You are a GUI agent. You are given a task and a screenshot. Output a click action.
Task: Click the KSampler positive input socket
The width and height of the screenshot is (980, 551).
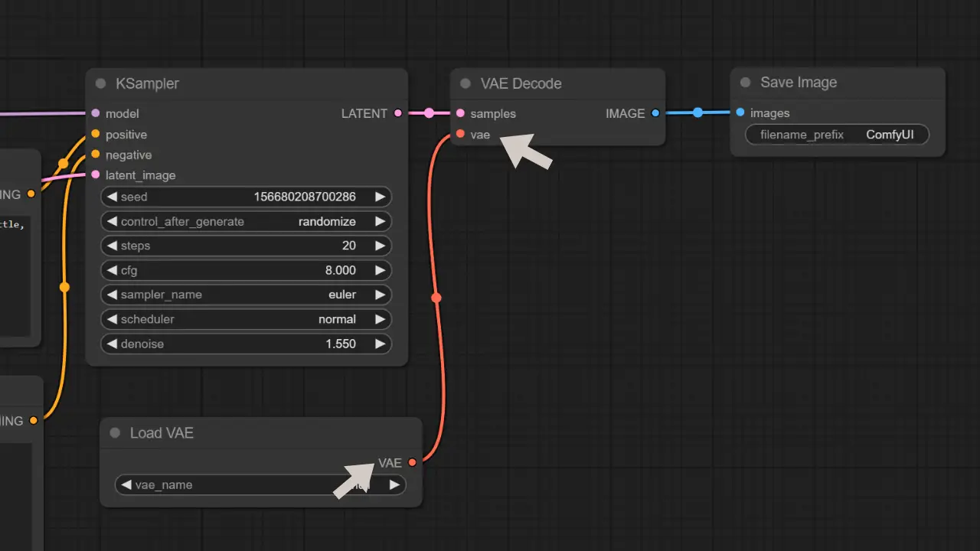[x=95, y=134]
